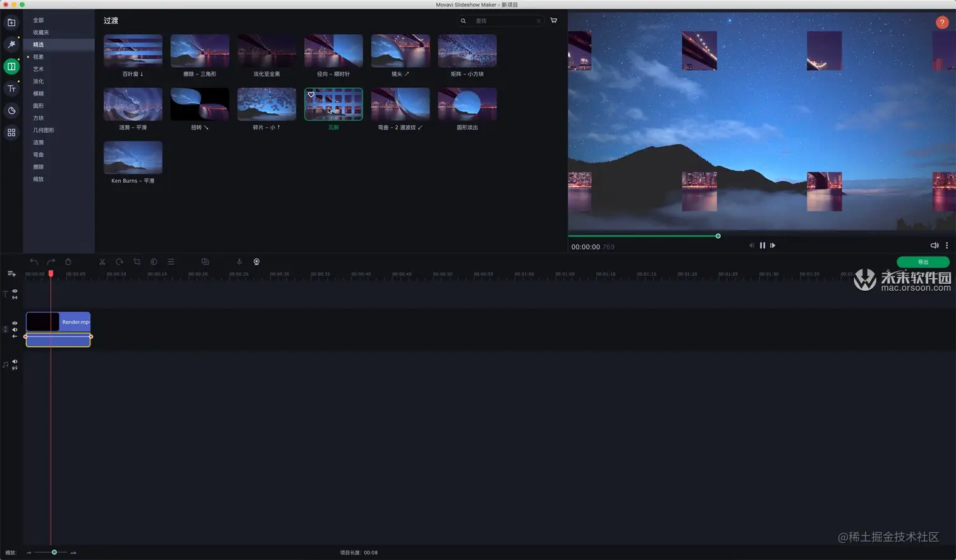Viewport: 956px width, 560px height.
Task: Click the undo arrow in timeline toolbar
Action: (34, 262)
